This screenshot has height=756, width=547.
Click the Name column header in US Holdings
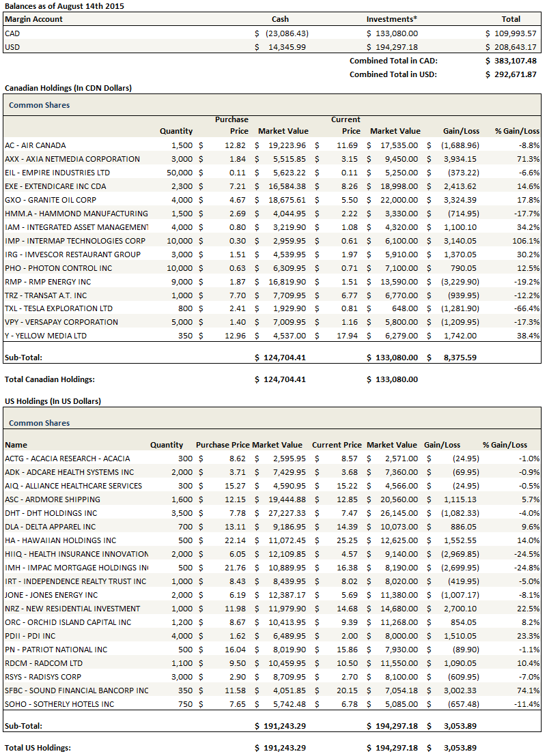16,445
